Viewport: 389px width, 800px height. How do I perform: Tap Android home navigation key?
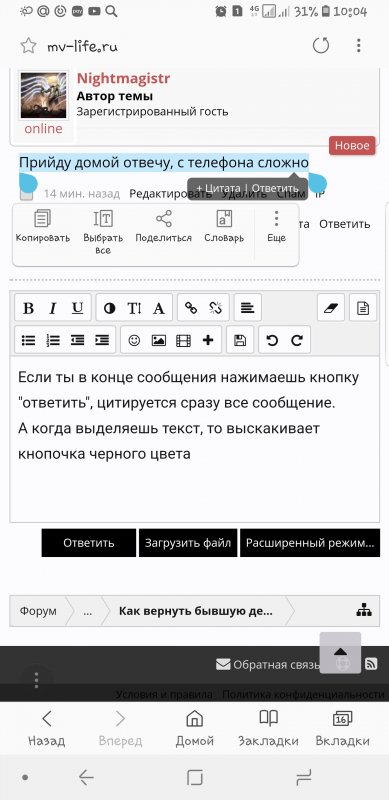[x=194, y=778]
